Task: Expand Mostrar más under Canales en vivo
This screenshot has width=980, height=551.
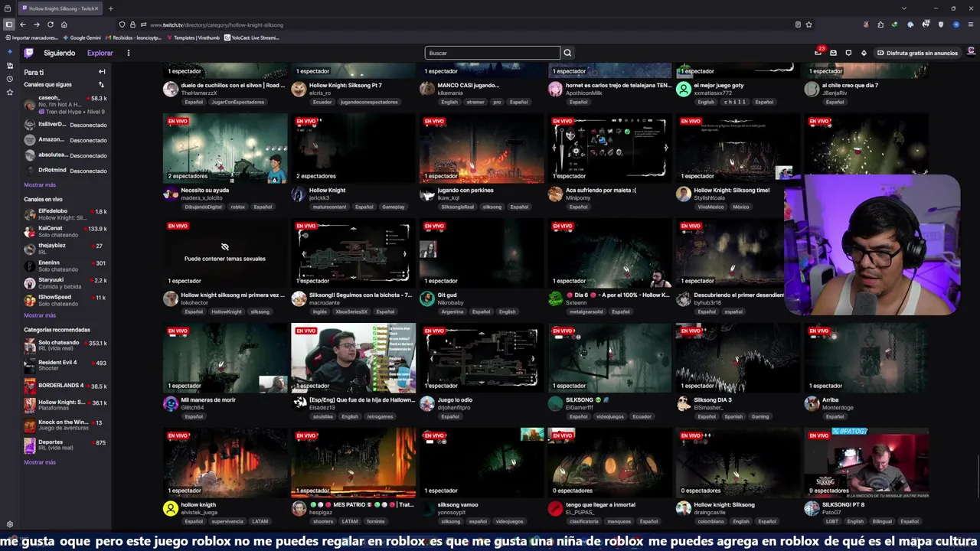Action: click(40, 315)
